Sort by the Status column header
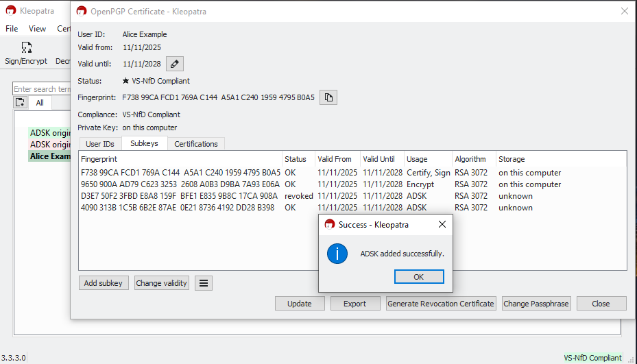The image size is (637, 364). coord(298,159)
